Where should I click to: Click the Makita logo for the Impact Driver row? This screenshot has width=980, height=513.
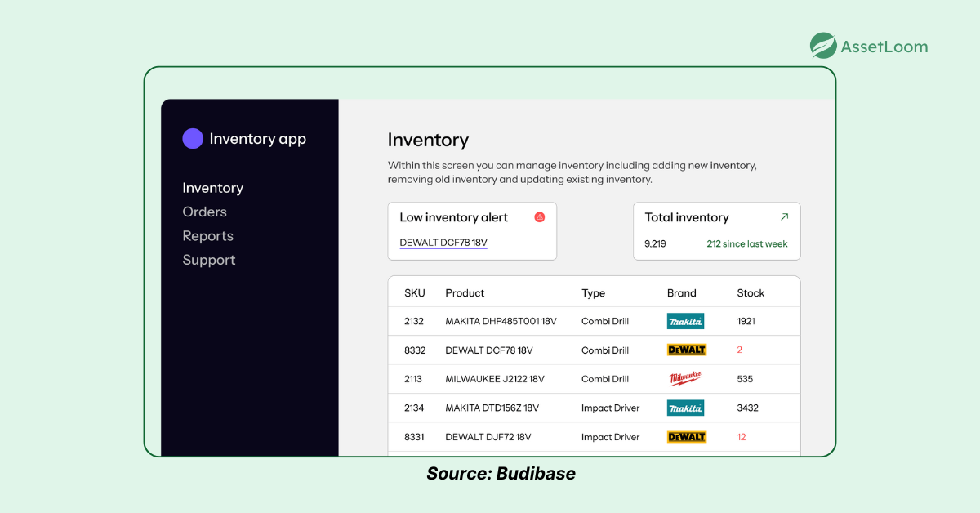[685, 408]
